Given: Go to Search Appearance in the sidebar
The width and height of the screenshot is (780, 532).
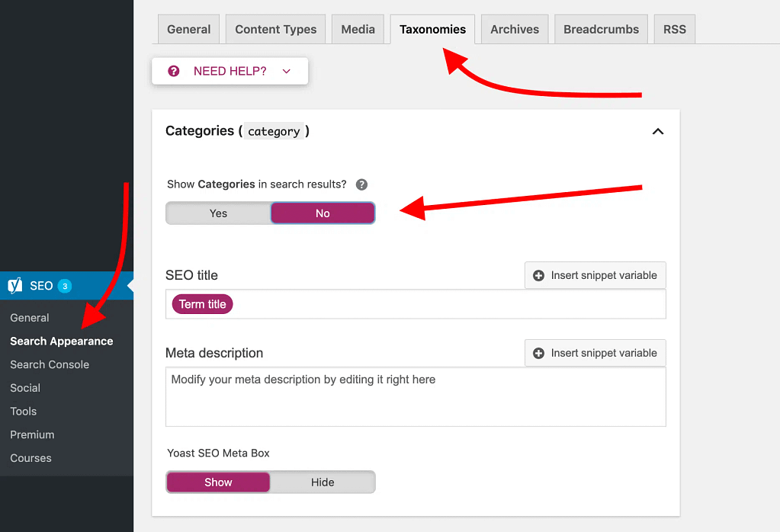Looking at the screenshot, I should [x=61, y=341].
